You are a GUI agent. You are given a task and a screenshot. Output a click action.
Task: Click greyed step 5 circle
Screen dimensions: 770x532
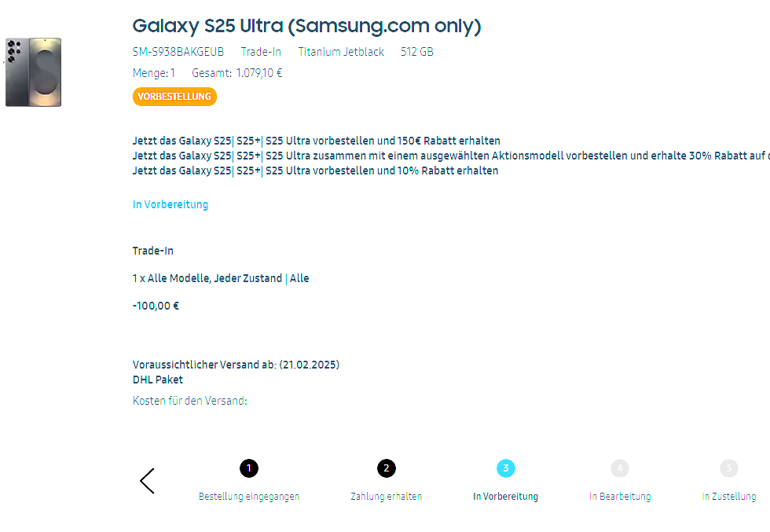pos(729,468)
